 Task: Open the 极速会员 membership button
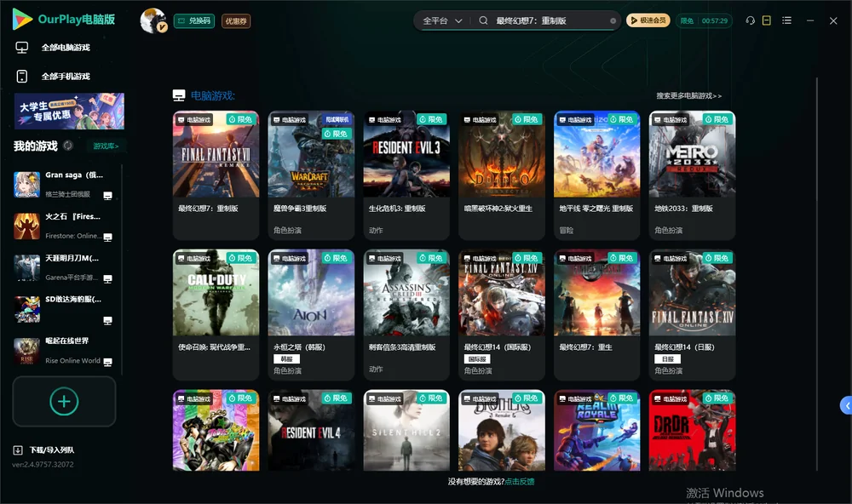coord(648,20)
